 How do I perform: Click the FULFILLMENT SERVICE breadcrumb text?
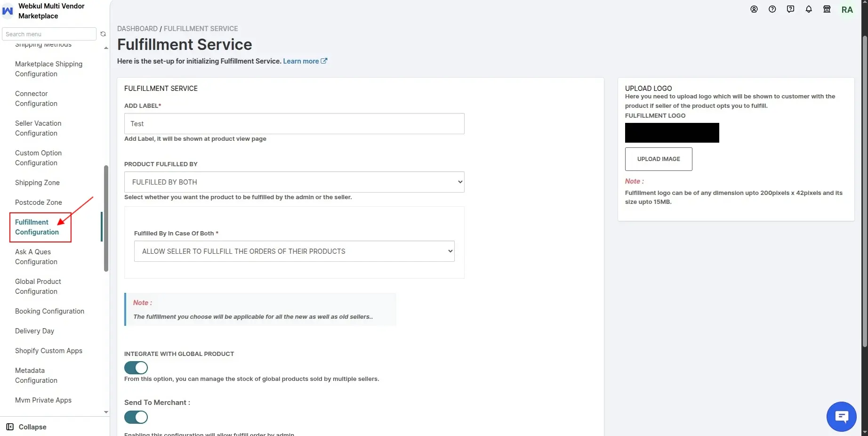201,29
